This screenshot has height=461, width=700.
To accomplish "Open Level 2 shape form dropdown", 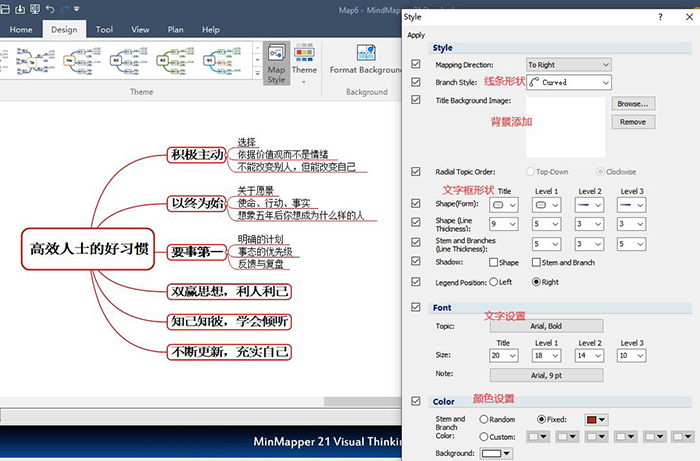I will (589, 205).
